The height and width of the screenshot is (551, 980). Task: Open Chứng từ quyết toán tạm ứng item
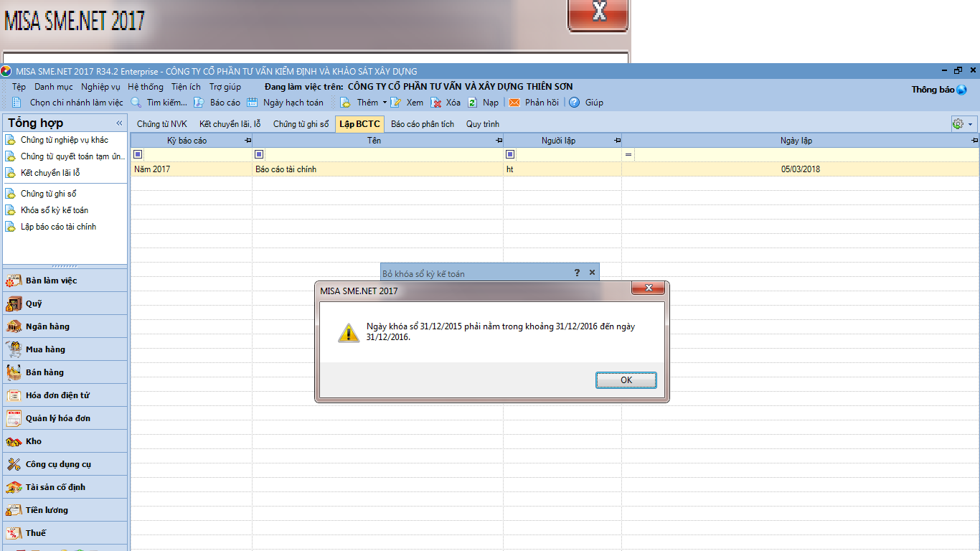pos(65,156)
